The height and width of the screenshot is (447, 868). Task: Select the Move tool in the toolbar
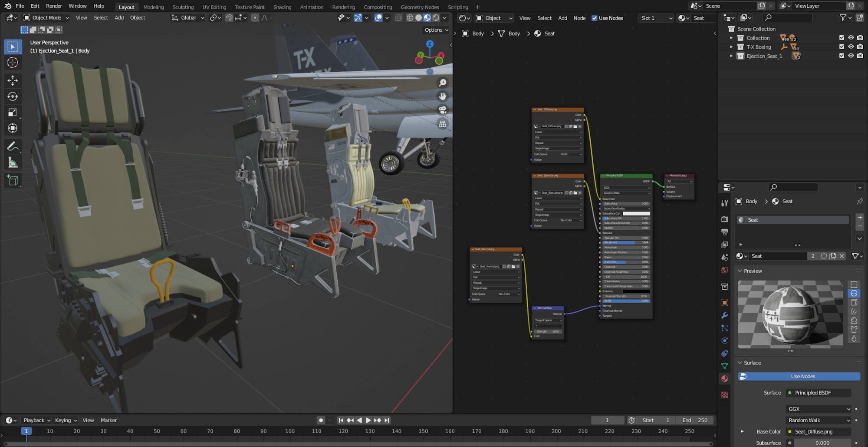[13, 80]
